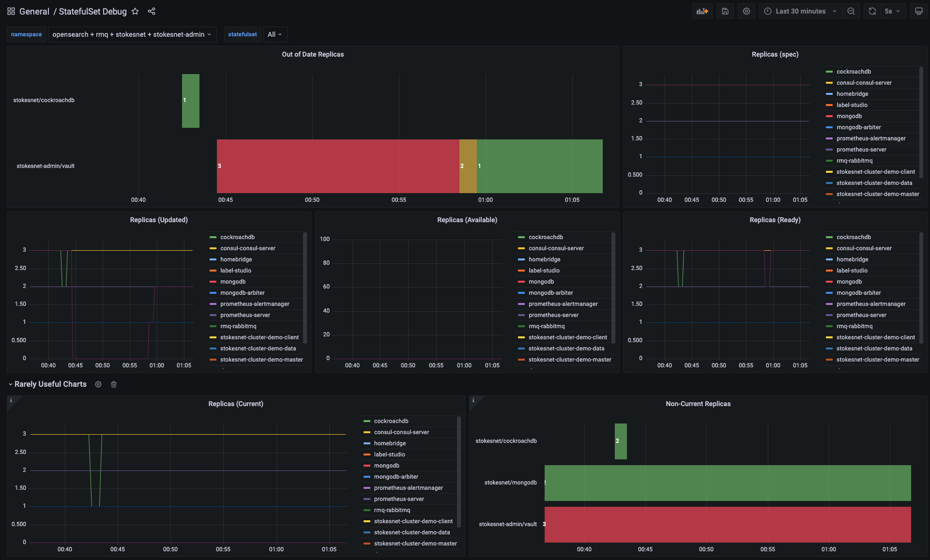Toggle consul-consul-server in Replicas (Ready) legend
Screen dimensions: 930x560
(x=864, y=248)
